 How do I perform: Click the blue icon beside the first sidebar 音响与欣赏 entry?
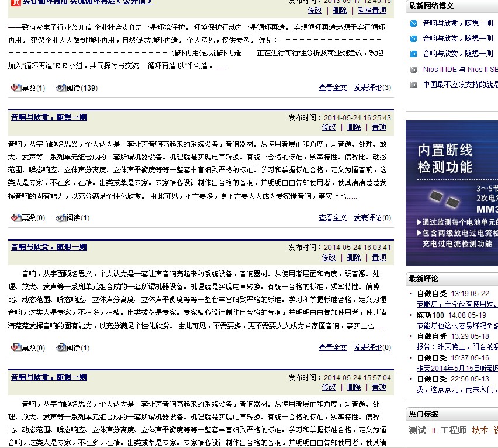coord(413,23)
